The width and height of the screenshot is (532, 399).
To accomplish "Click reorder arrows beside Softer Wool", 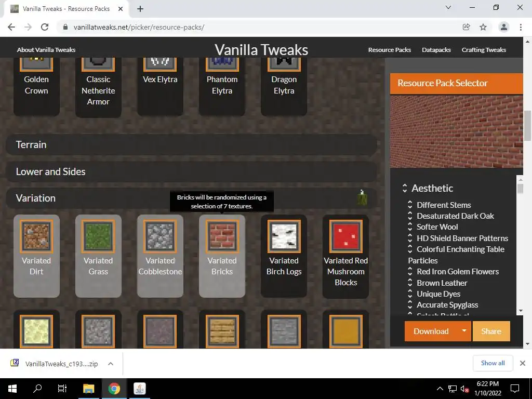I will pos(410,227).
